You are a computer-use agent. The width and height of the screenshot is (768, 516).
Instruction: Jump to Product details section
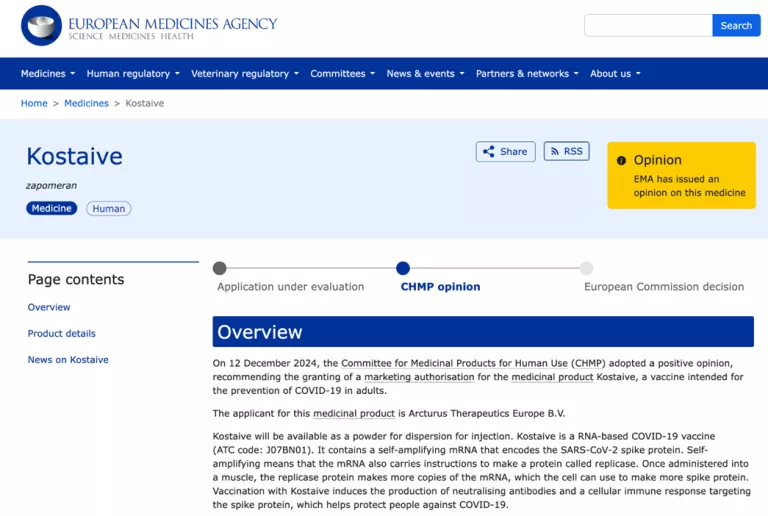[x=62, y=334]
